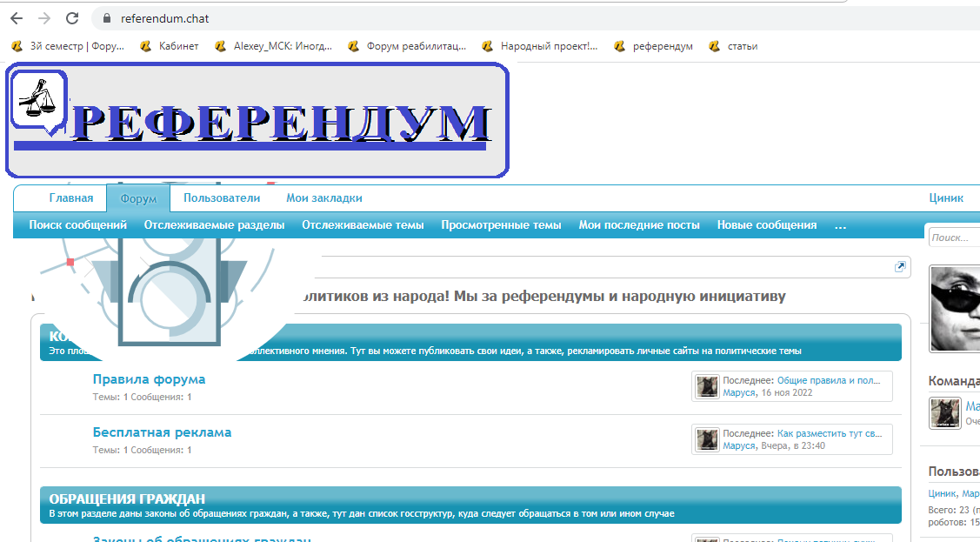Open the "Народный проект!..." bookmark

coord(541,45)
